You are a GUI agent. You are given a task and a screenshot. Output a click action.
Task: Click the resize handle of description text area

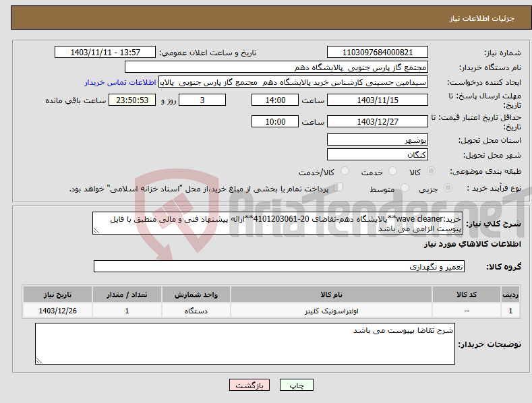[96, 230]
